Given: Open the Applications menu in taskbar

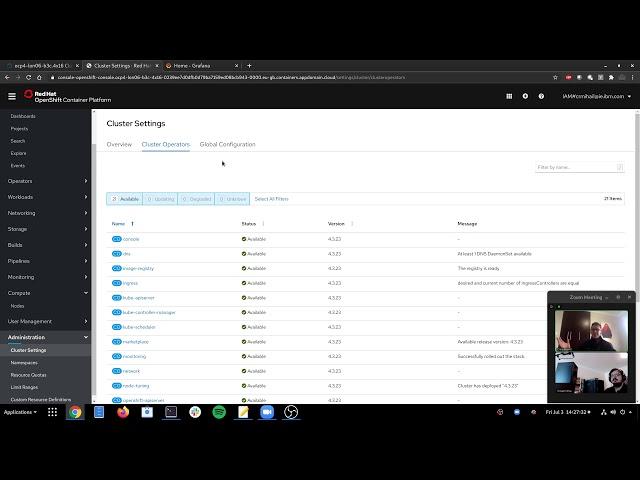Looking at the screenshot, I should [20, 412].
